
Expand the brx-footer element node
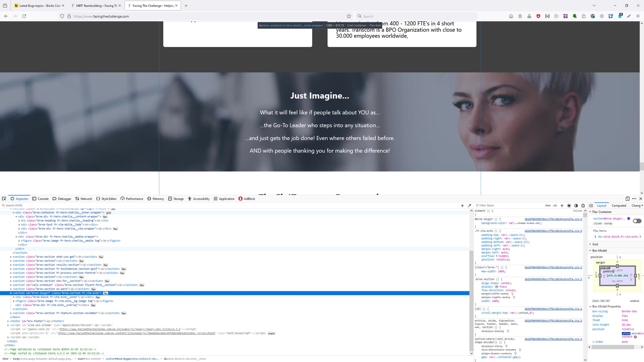(8, 321)
